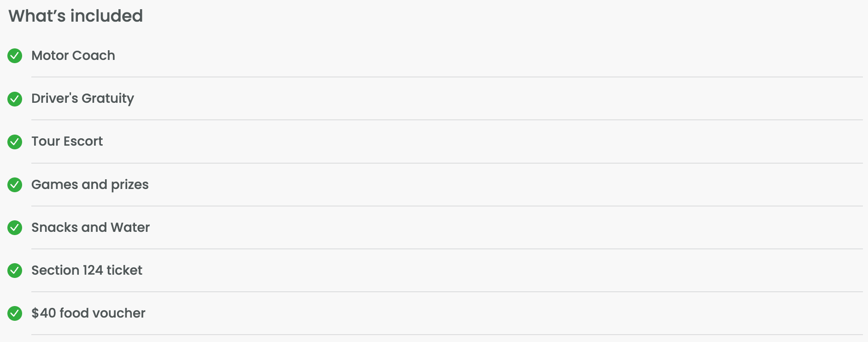Click the green checkmark beside Games and prizes

point(15,185)
